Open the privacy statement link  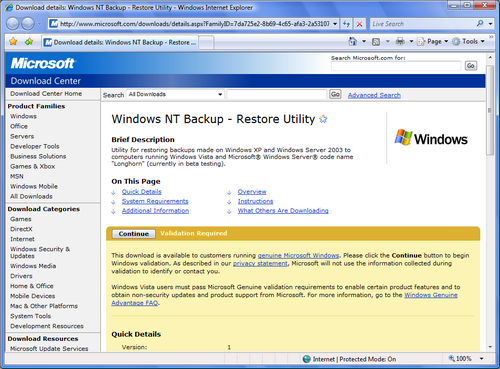pos(260,263)
